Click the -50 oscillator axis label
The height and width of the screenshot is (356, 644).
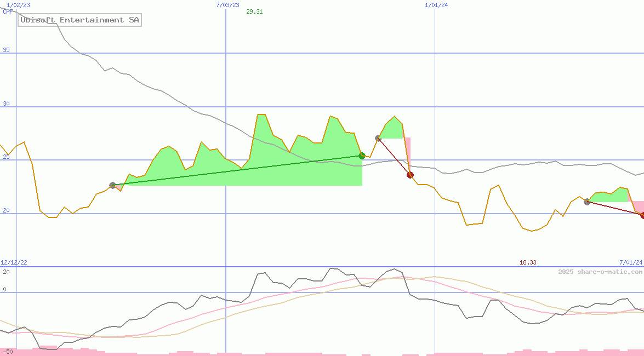(7, 351)
